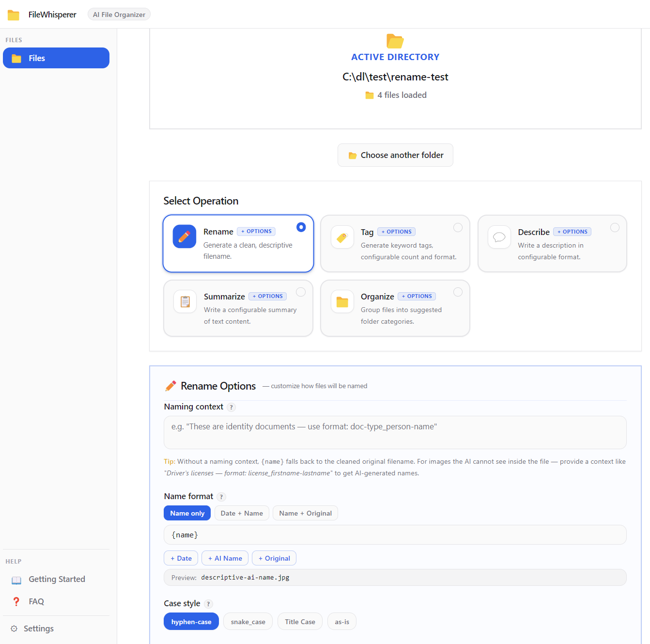
Task: Click the Rename pencil icon
Action: click(x=185, y=236)
